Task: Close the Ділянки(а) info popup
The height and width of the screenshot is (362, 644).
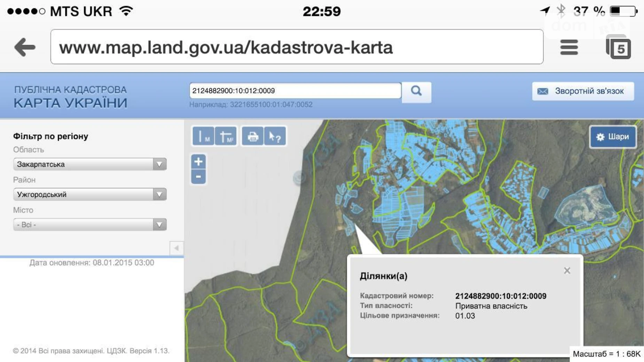Action: [x=567, y=271]
